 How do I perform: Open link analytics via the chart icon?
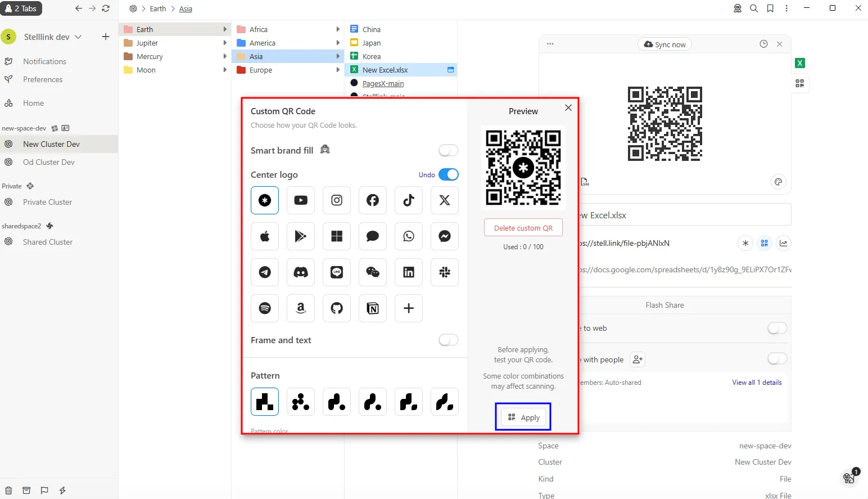tap(784, 243)
